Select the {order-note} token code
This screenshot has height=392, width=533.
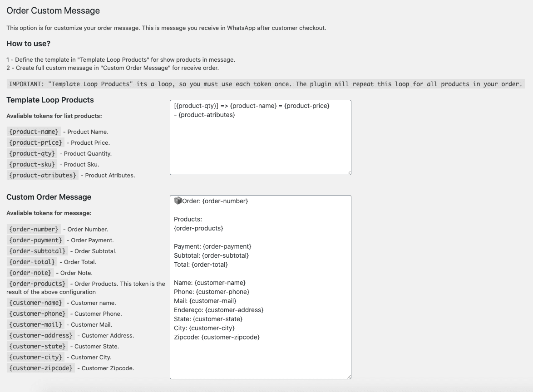(30, 273)
